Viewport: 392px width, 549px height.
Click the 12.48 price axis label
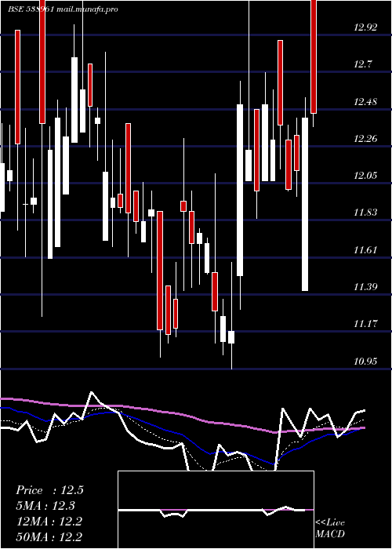pos(365,102)
